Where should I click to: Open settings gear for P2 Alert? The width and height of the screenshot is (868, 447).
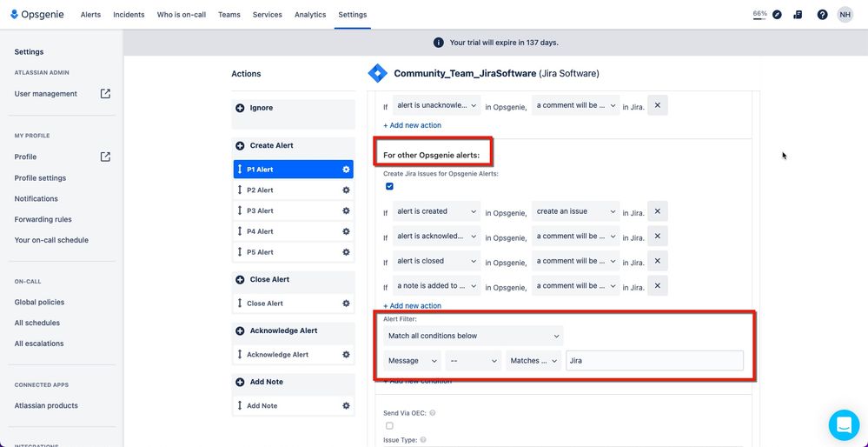tap(346, 190)
